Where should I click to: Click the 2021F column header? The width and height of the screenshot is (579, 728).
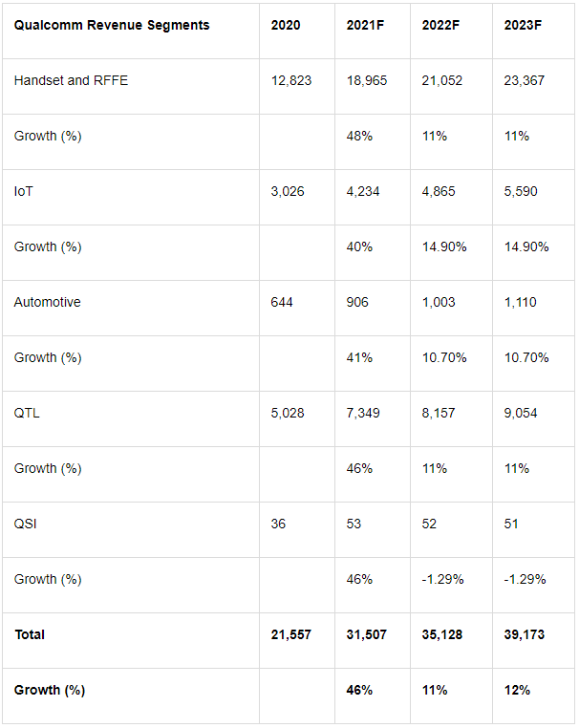[366, 25]
